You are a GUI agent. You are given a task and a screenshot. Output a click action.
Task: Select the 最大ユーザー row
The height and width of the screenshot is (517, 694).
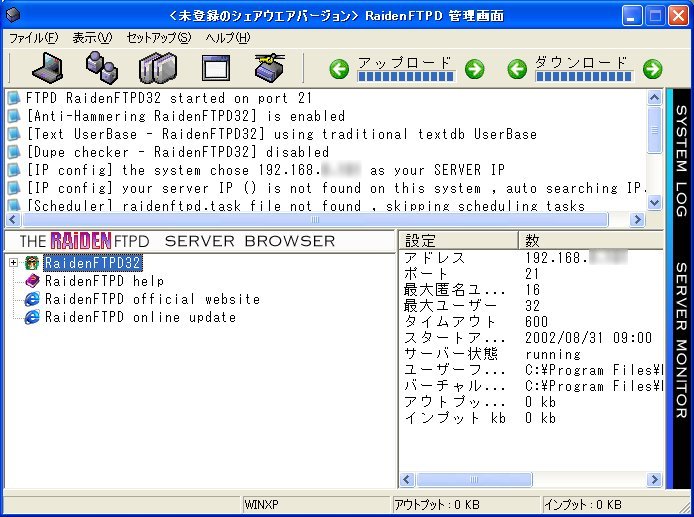pos(531,305)
